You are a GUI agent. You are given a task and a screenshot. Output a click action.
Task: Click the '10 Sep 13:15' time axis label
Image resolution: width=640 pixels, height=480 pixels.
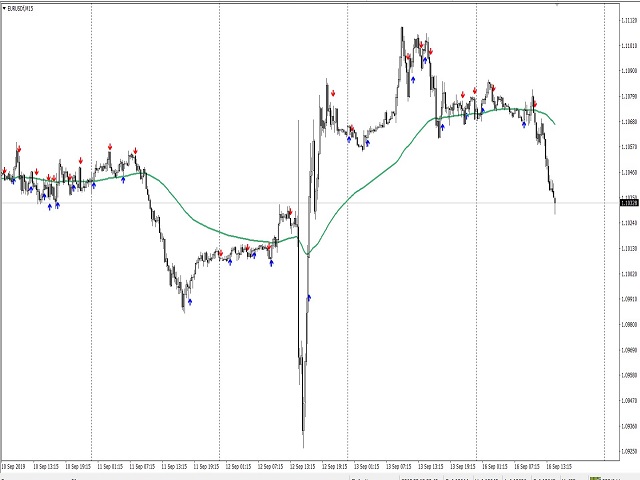[x=46, y=466]
